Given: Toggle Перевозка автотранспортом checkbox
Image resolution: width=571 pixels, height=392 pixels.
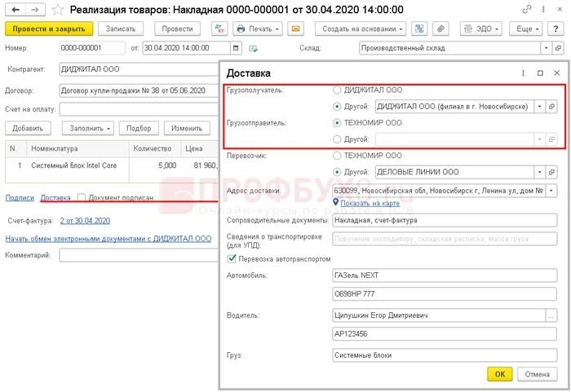Looking at the screenshot, I should [232, 258].
